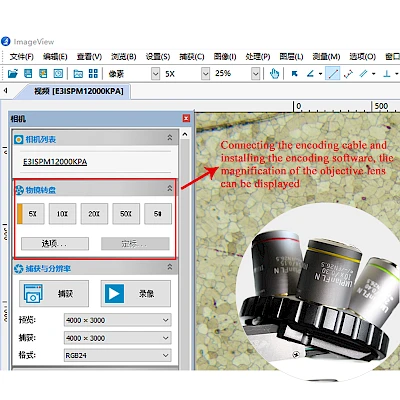Screen dimensions: 400x400
Task: Collapse the 相机列表 section
Action: click(x=170, y=137)
